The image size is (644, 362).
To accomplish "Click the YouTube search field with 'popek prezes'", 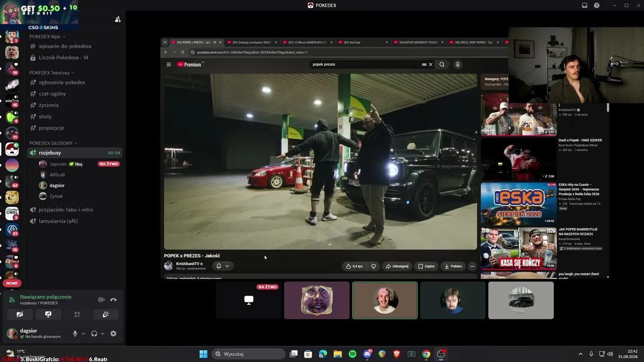I will point(366,64).
